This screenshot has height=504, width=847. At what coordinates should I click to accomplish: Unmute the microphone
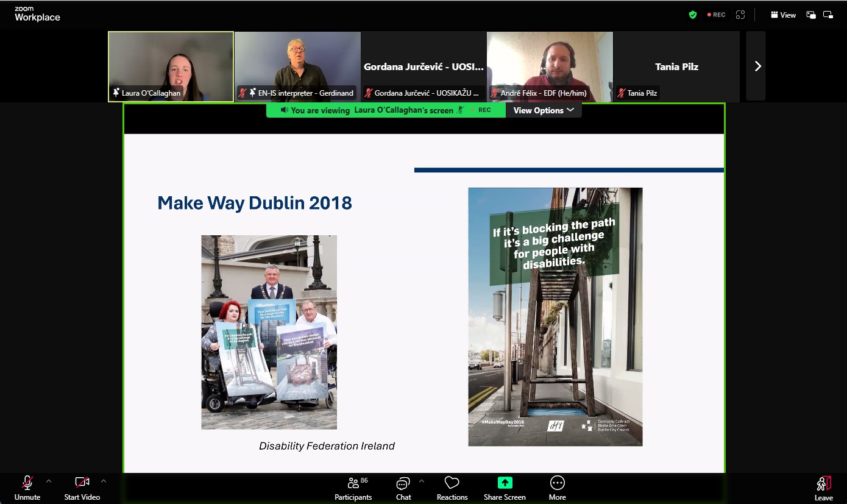click(27, 488)
